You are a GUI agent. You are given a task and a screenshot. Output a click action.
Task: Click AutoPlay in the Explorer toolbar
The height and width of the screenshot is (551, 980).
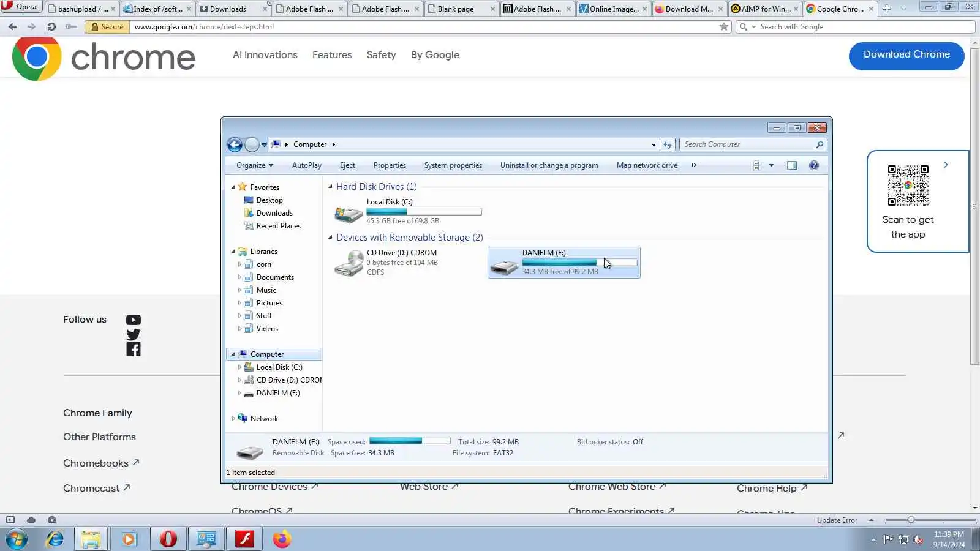[x=307, y=165]
